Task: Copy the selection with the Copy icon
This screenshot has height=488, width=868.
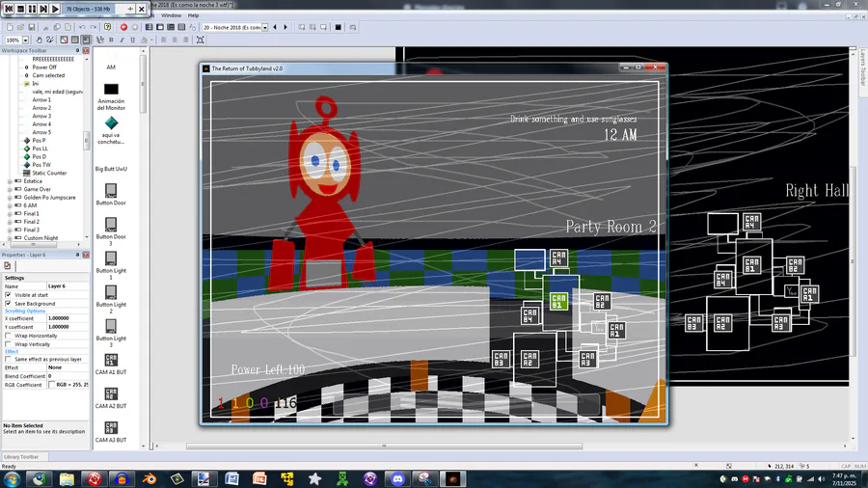Action: coord(57,27)
